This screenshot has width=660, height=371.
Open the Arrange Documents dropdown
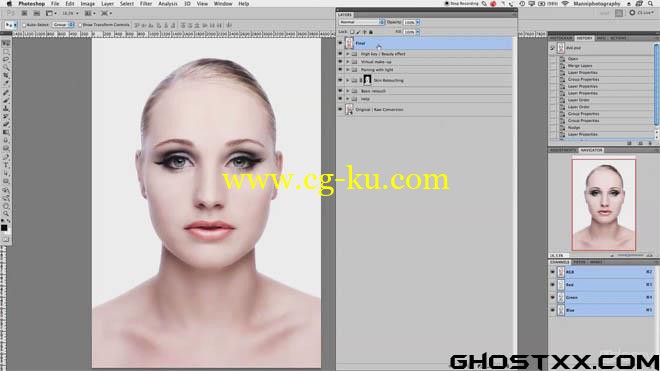[x=90, y=13]
